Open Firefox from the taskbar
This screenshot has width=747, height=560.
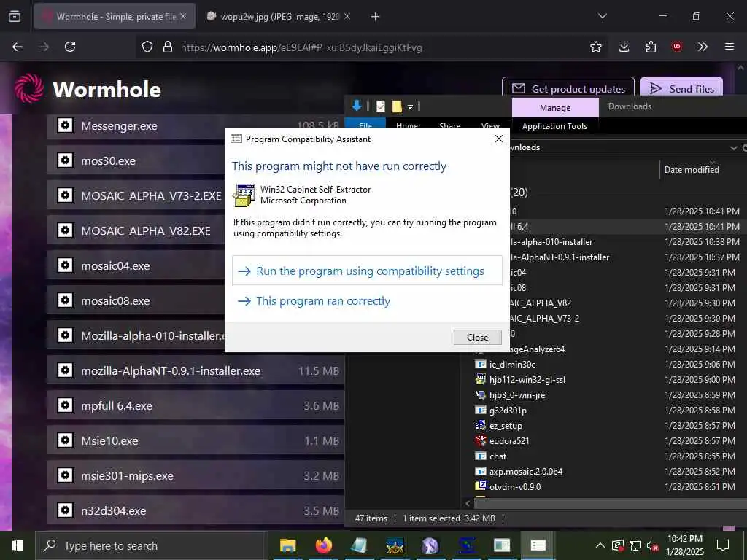(x=323, y=545)
